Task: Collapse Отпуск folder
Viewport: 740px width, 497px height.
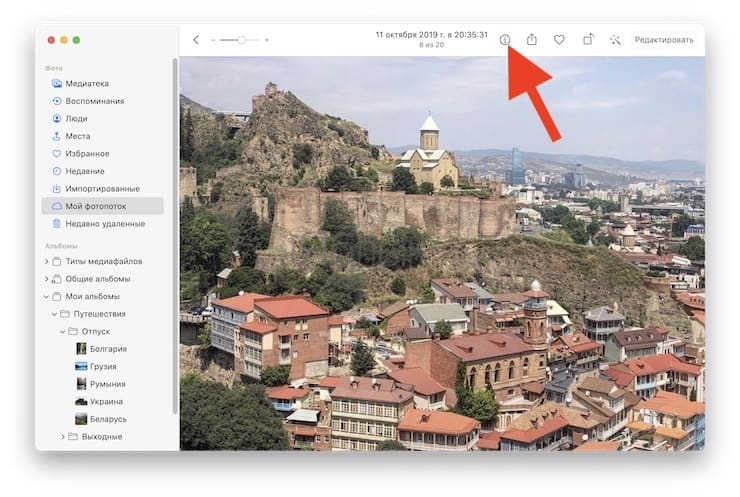Action: (x=62, y=331)
